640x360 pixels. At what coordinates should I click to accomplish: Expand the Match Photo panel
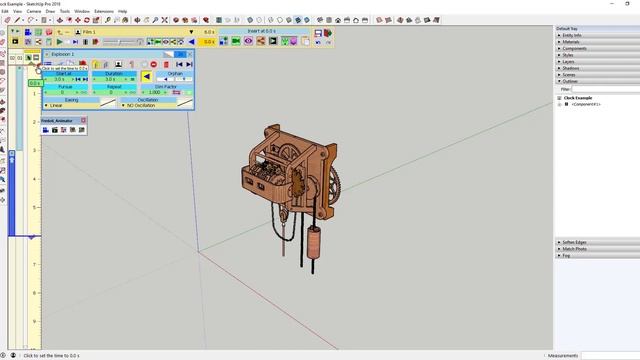pyautogui.click(x=597, y=249)
